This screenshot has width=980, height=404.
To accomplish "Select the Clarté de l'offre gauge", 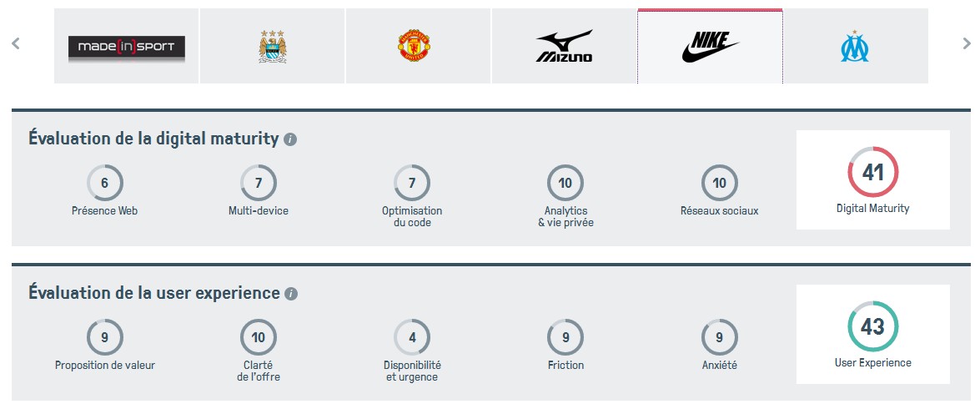I will tap(259, 337).
